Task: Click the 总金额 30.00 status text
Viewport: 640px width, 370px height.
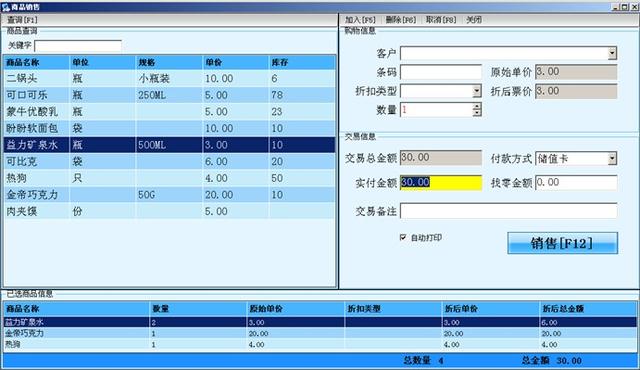Action: click(x=551, y=360)
